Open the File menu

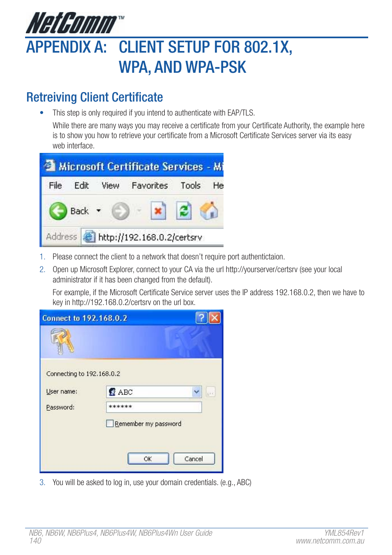[x=55, y=186]
